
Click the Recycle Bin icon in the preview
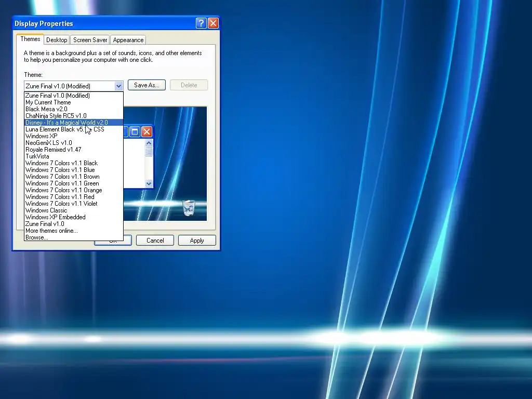(x=189, y=208)
